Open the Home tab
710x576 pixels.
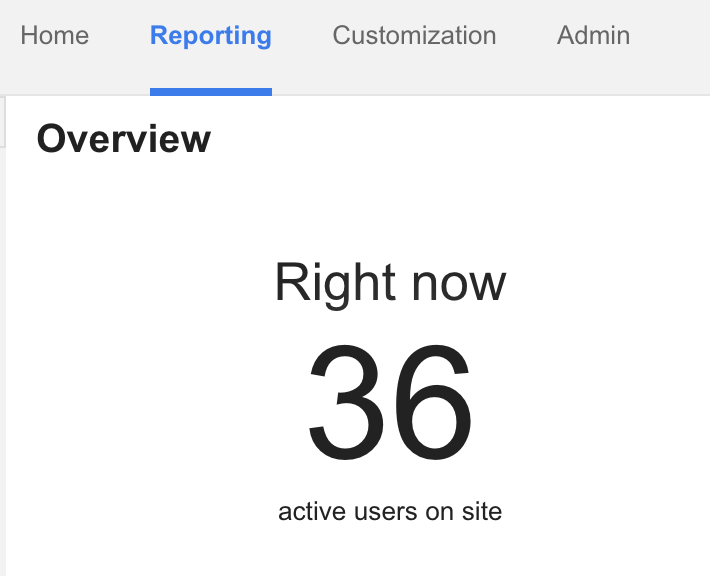[x=54, y=36]
